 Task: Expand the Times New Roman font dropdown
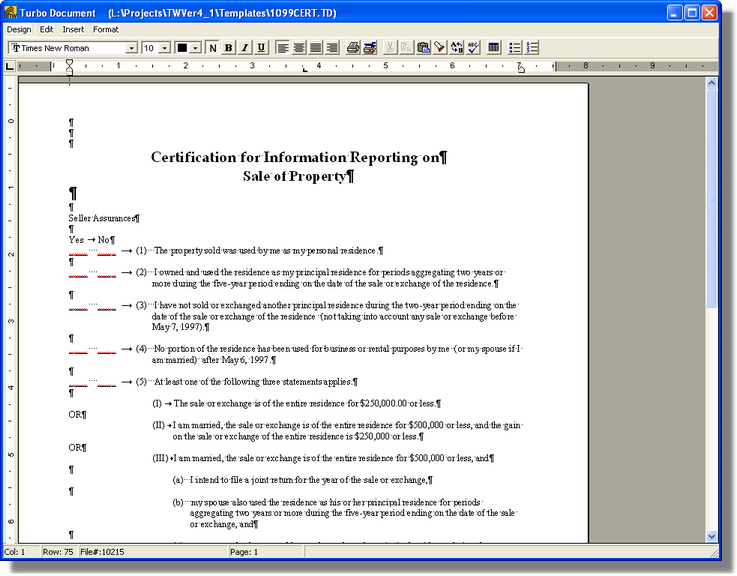pyautogui.click(x=131, y=48)
